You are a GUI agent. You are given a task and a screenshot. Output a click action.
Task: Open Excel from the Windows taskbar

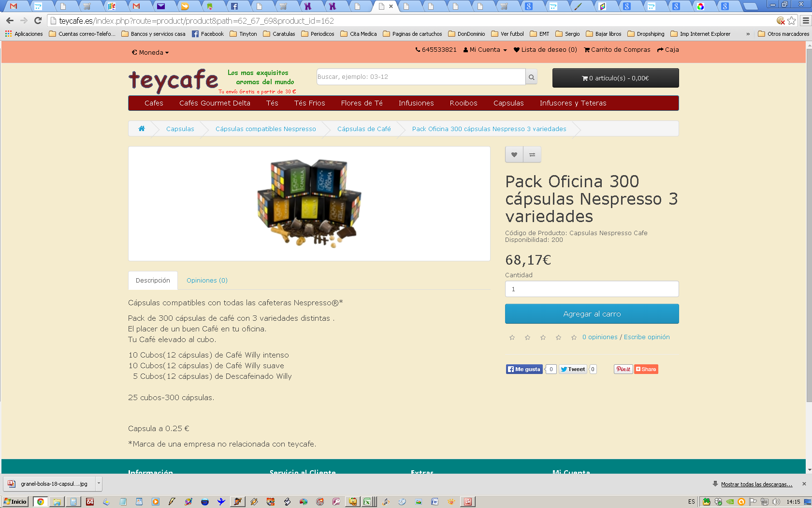click(367, 502)
